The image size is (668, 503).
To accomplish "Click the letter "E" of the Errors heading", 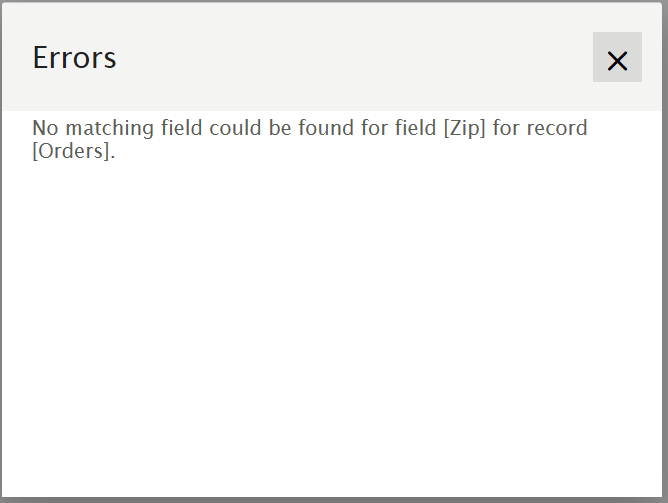I will click(x=40, y=58).
